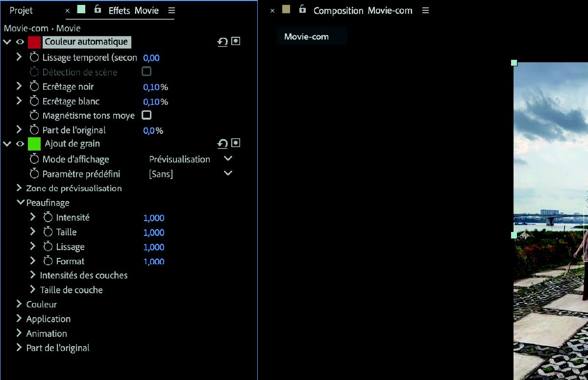Toggle Couleur automatique effect visibility
The image size is (588, 380).
tap(20, 42)
